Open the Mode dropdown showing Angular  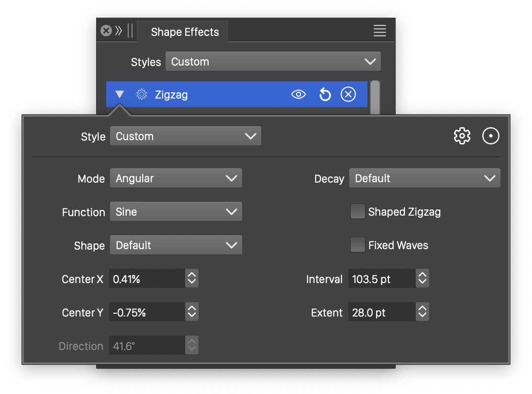[x=176, y=178]
